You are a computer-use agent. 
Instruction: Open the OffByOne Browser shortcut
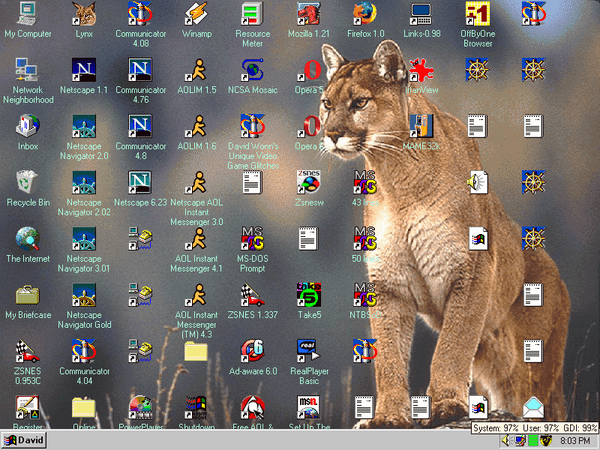[478, 14]
